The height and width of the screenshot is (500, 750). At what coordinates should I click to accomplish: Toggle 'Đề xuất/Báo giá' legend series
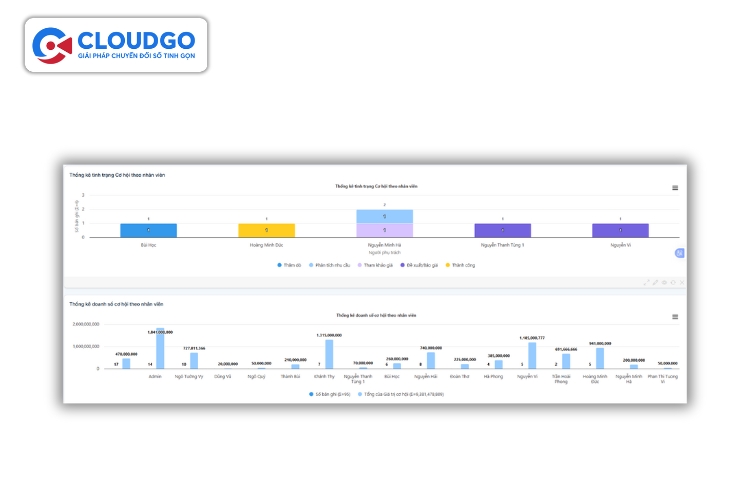pos(421,265)
